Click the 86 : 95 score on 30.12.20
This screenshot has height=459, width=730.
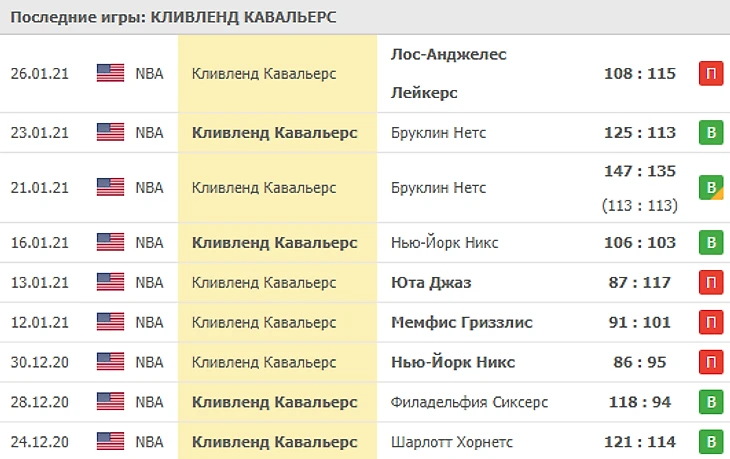pos(640,362)
